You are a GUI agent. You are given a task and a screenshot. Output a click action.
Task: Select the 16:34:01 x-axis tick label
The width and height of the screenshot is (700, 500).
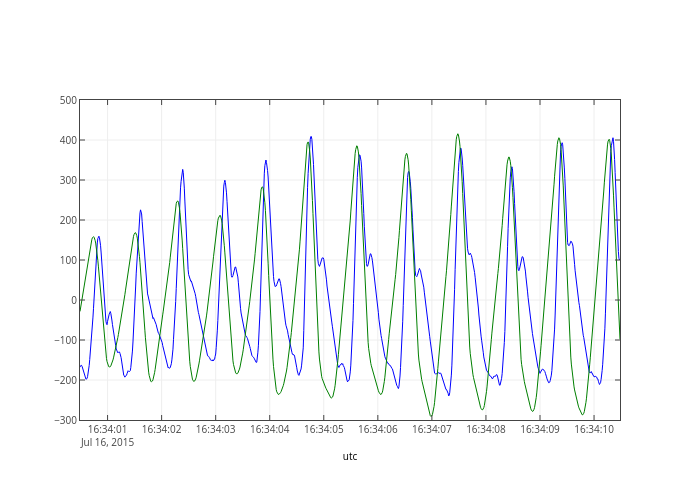click(107, 429)
